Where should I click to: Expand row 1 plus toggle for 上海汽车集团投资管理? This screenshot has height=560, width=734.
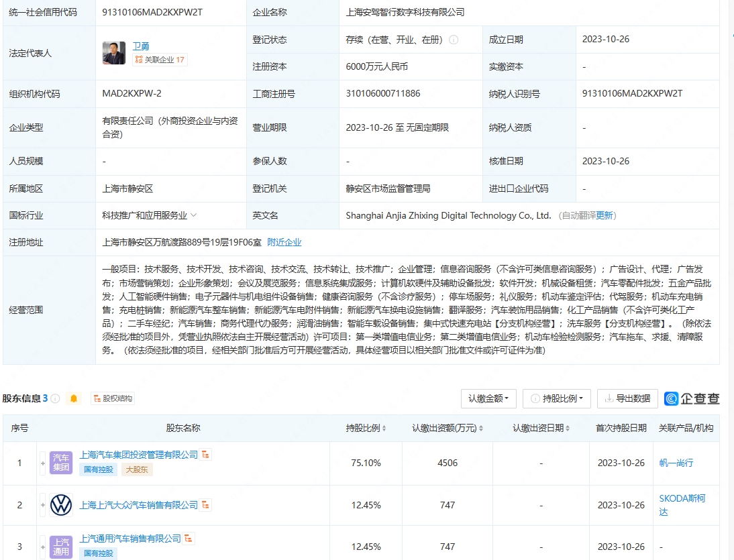42,463
